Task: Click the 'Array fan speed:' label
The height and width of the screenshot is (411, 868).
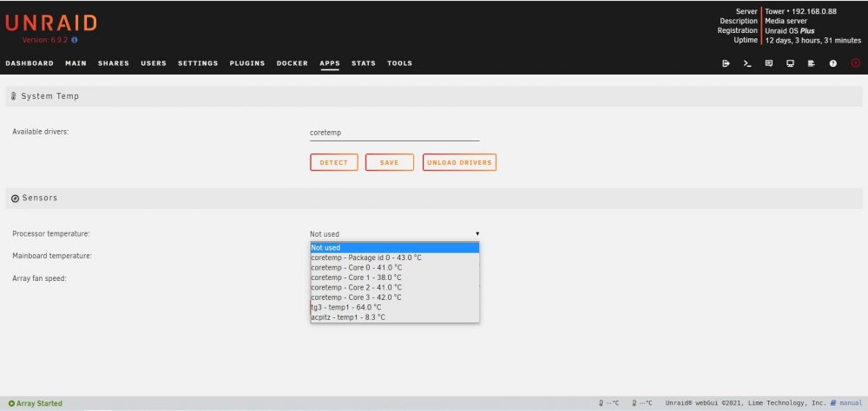Action: 39,278
